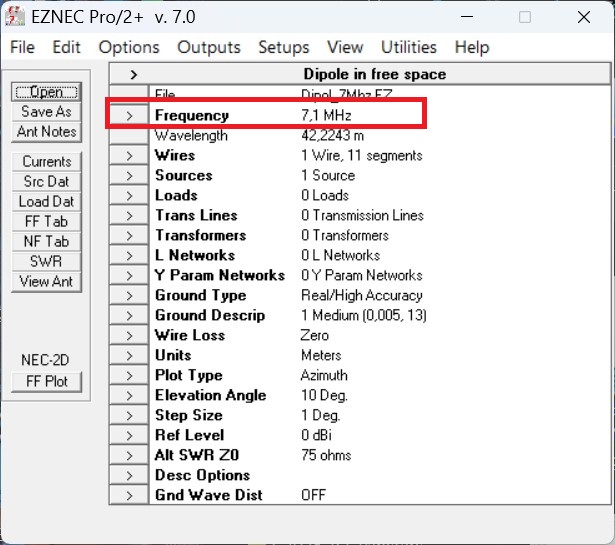
Task: Generate the FF Plot
Action: [46, 381]
